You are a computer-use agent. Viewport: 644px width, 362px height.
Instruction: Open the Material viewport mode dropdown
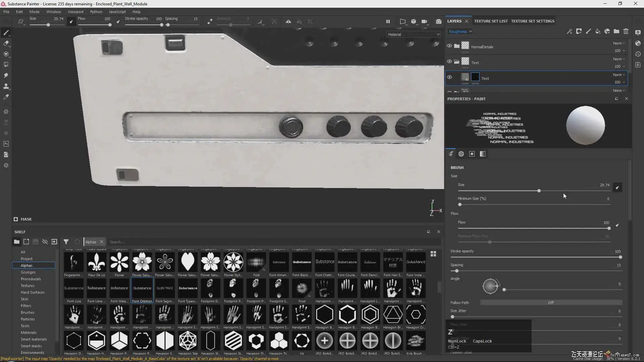click(413, 35)
